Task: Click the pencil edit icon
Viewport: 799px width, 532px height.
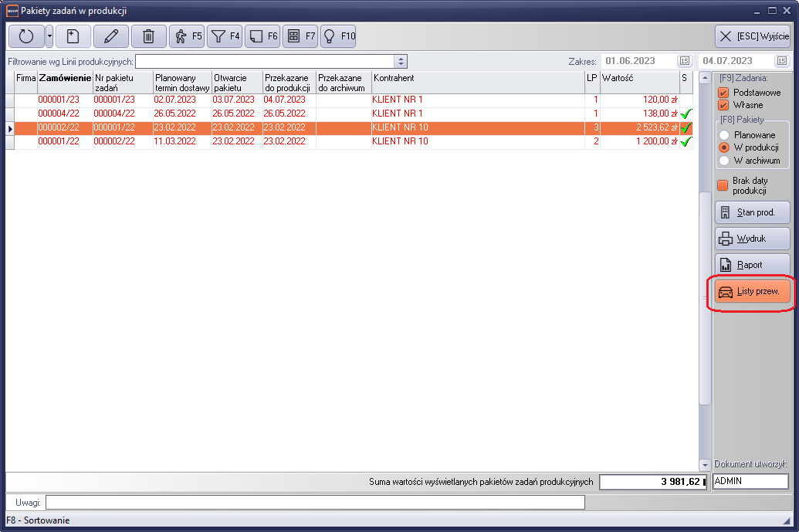Action: coord(111,36)
